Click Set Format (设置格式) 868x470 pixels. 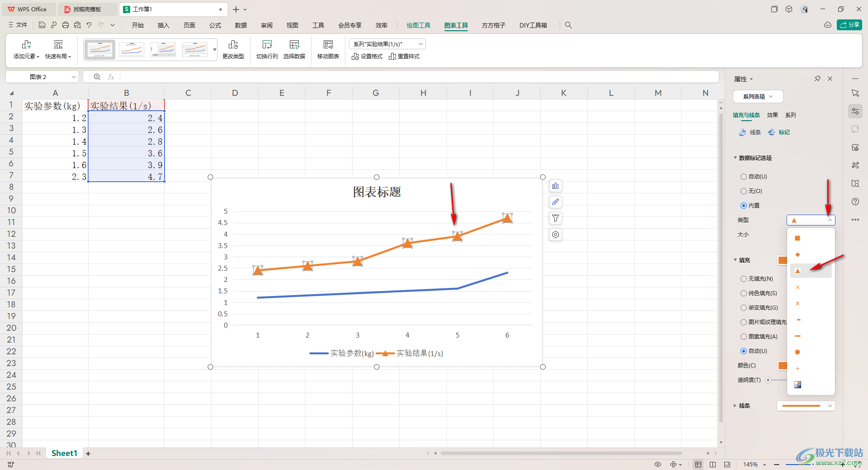click(367, 56)
